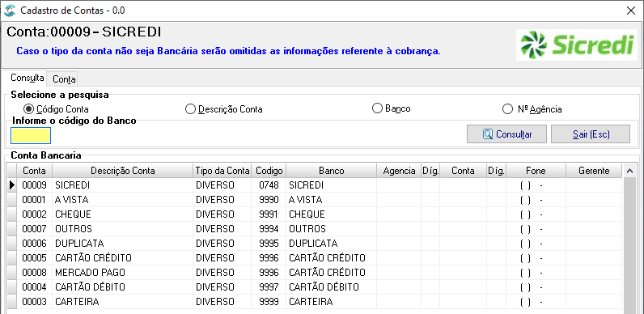Sort by Descrição Conta column header
Viewport: 644px width, 314px height.
[122, 171]
